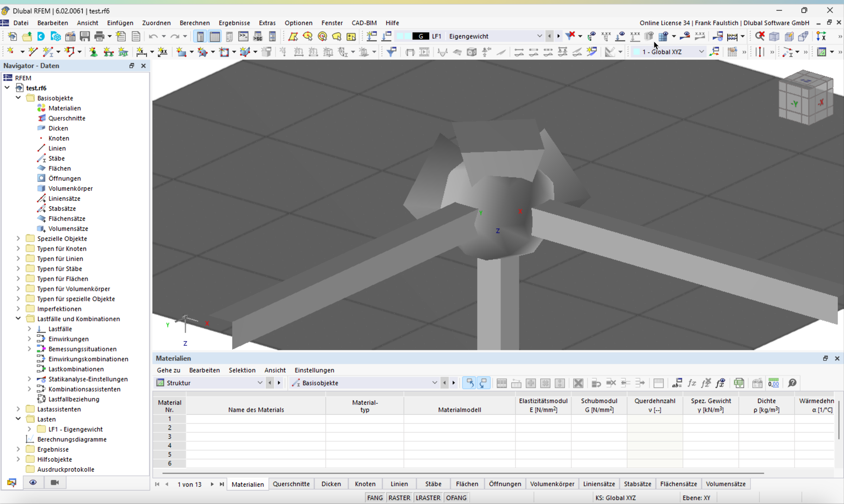Jump to last table page button
The height and width of the screenshot is (504, 844).
(x=222, y=484)
